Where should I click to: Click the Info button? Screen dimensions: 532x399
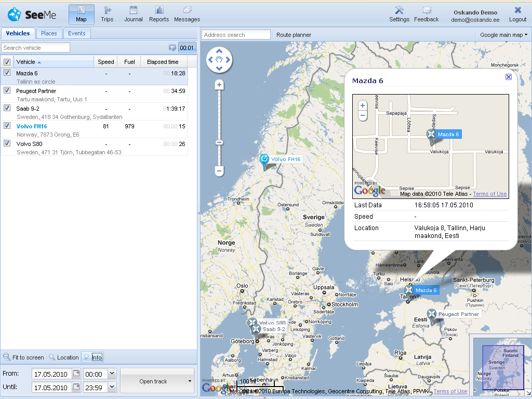pos(93,357)
